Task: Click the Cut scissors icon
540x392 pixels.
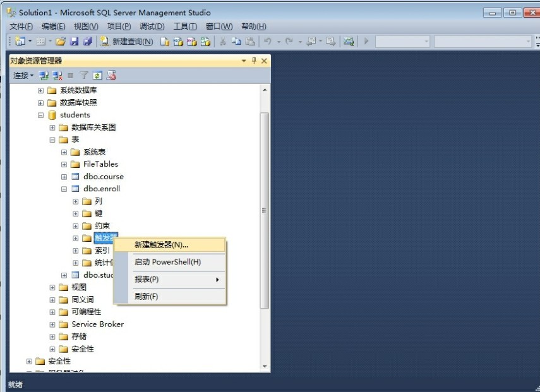Action: coord(222,42)
